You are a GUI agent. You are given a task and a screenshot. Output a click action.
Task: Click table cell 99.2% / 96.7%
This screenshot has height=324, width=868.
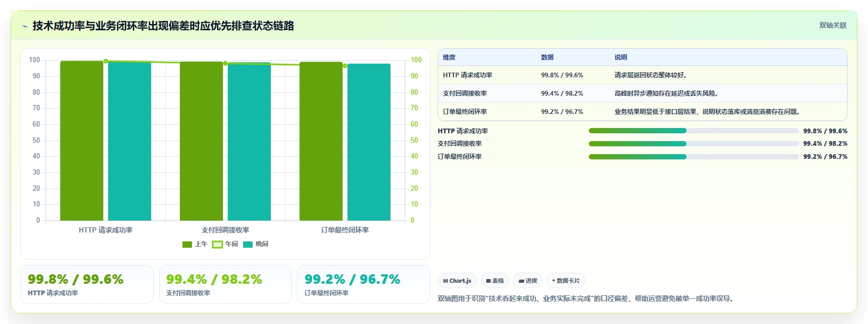562,112
